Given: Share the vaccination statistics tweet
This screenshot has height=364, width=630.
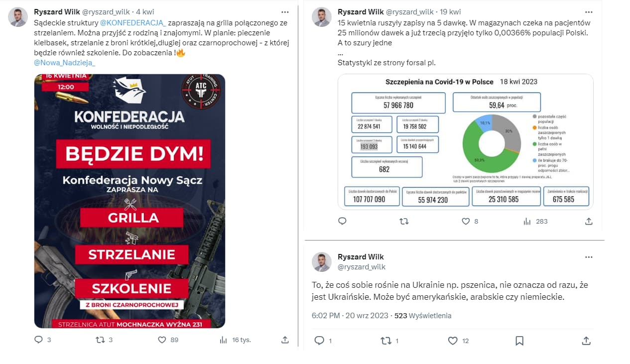Looking at the screenshot, I should (589, 221).
